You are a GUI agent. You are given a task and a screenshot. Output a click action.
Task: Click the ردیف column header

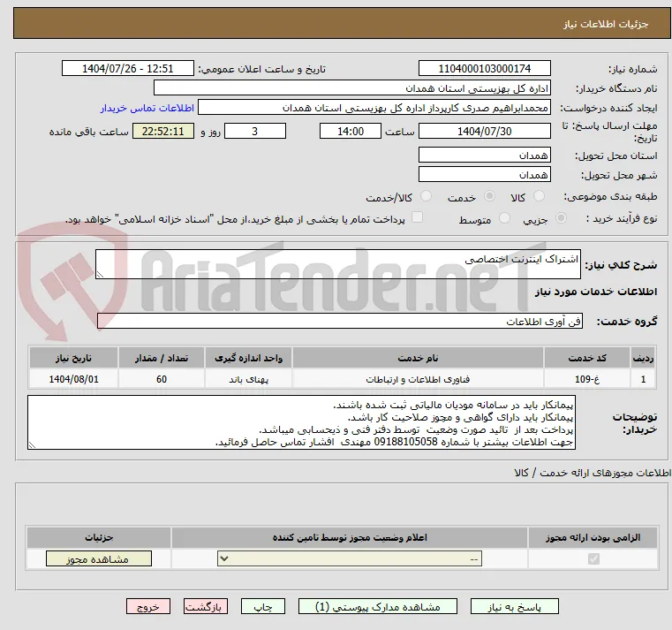pyautogui.click(x=643, y=358)
